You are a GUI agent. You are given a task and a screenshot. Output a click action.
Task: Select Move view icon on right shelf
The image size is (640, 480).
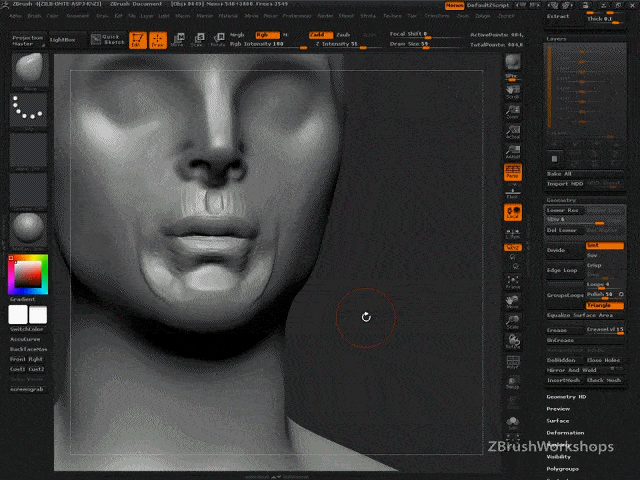513,302
